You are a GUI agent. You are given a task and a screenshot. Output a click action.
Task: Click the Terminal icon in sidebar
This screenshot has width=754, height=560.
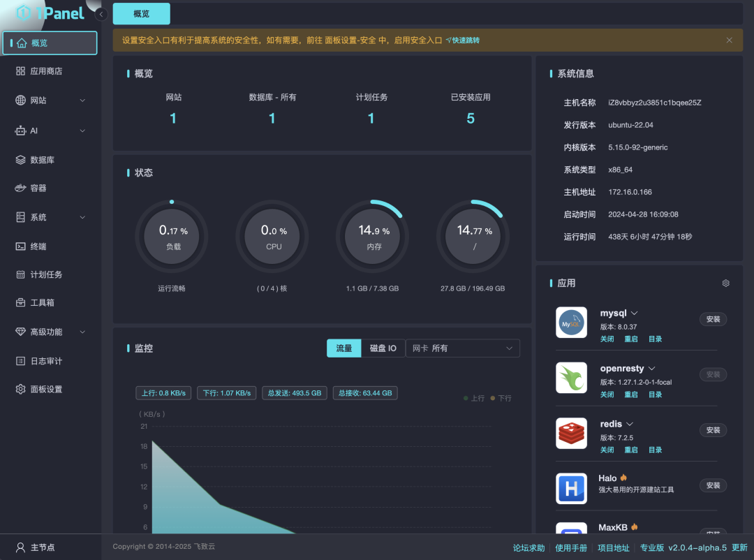pos(20,246)
